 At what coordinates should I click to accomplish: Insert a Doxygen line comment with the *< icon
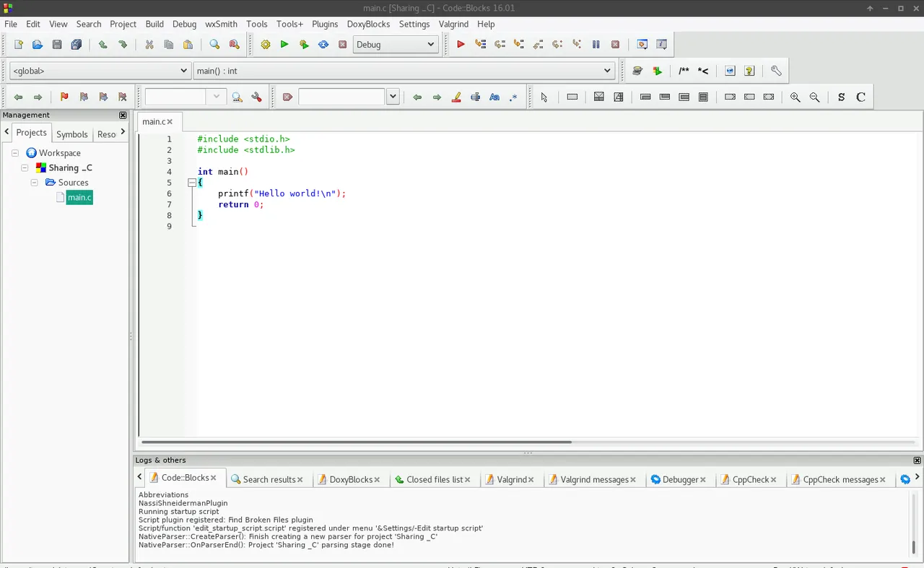tap(703, 71)
